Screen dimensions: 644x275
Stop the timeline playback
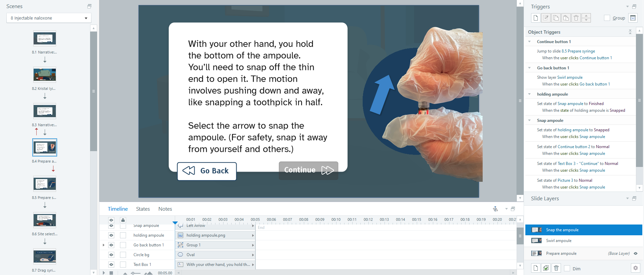pyautogui.click(x=111, y=273)
